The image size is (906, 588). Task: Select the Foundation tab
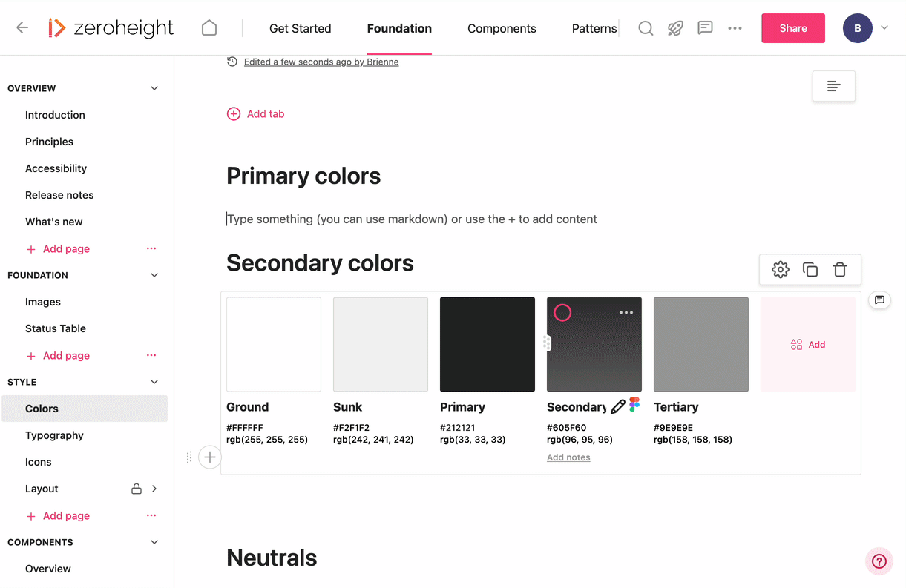point(399,28)
